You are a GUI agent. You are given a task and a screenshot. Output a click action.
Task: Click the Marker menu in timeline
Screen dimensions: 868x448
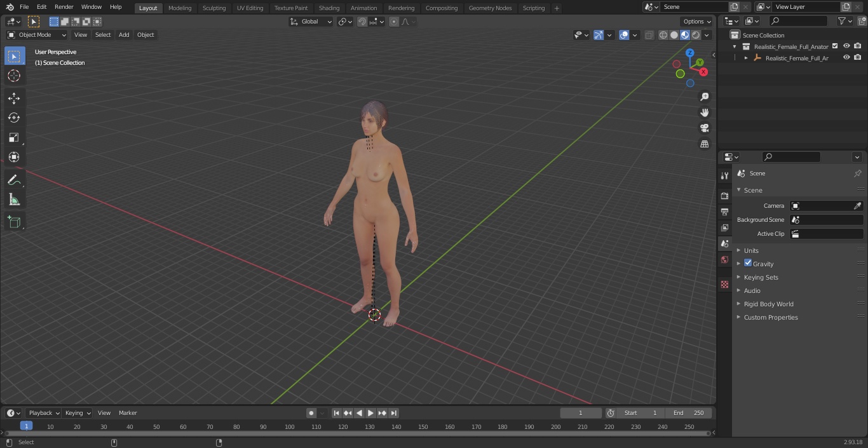click(x=128, y=413)
